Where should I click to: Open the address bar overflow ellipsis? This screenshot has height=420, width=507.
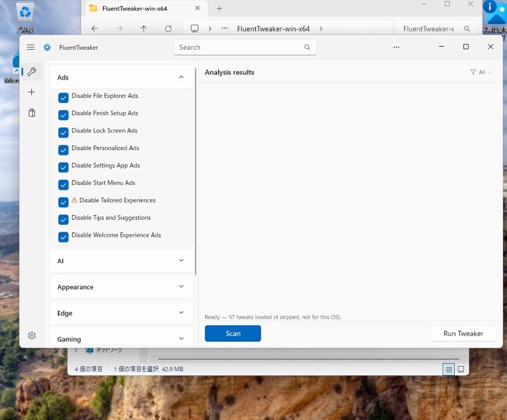pos(225,28)
